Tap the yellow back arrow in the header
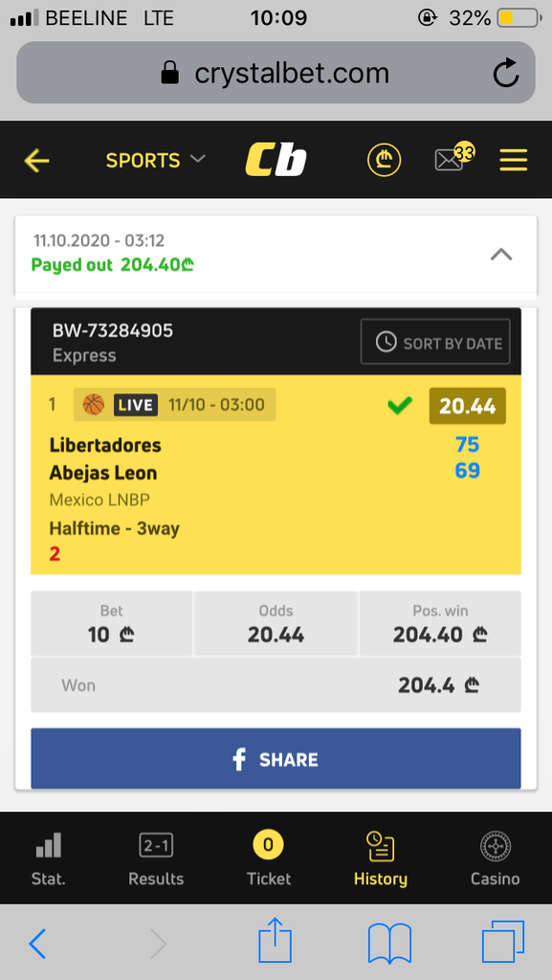 (36, 161)
